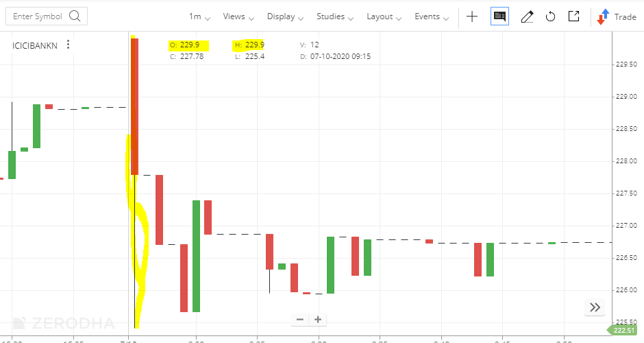644x343 pixels.
Task: Click the date 07-10-2020 09:15
Action: 340,56
